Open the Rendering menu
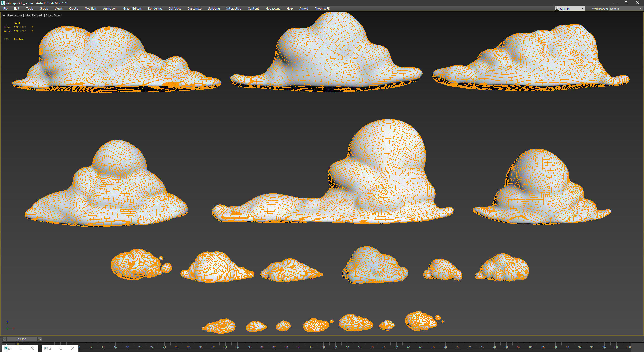Screen dimensions: 644x352 (x=155, y=9)
